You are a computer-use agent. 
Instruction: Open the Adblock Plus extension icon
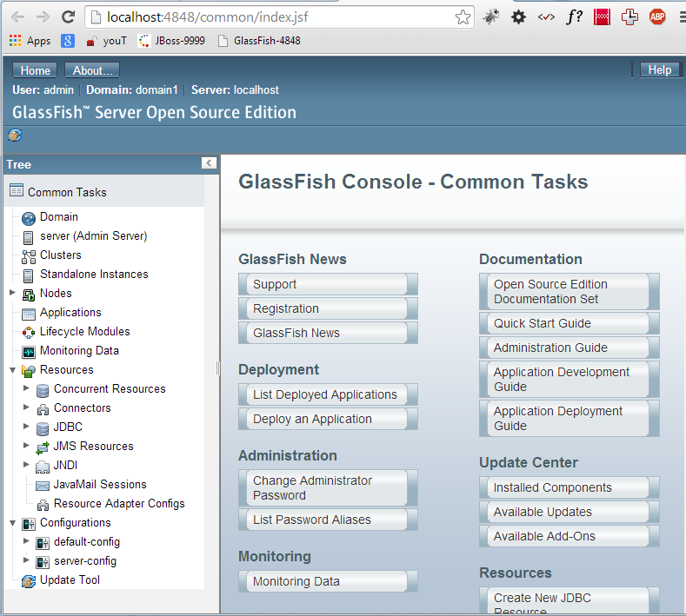[x=657, y=17]
